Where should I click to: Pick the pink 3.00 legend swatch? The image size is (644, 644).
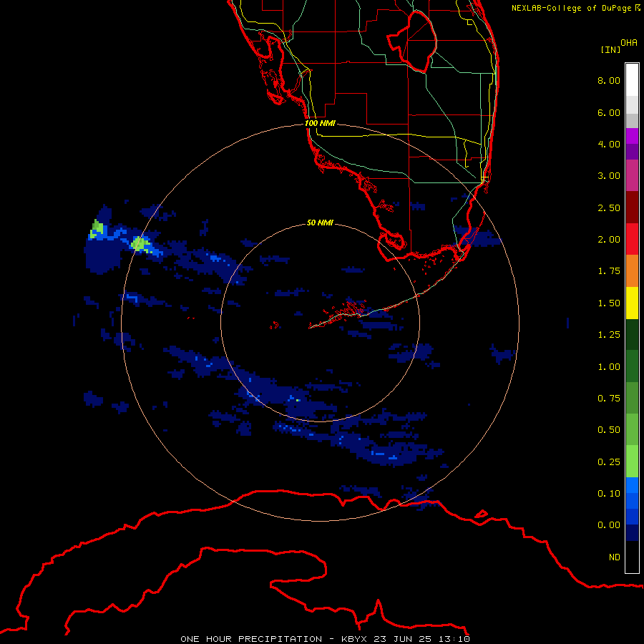tap(632, 175)
